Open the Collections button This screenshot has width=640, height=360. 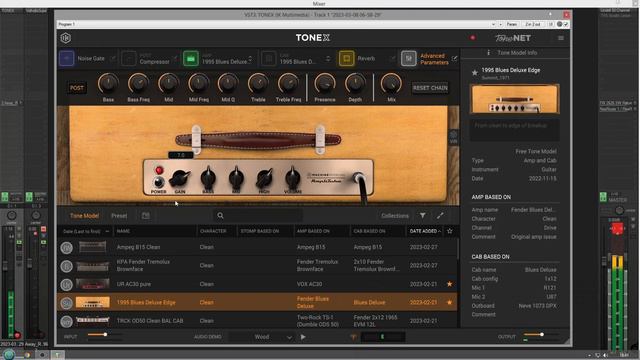(x=395, y=216)
